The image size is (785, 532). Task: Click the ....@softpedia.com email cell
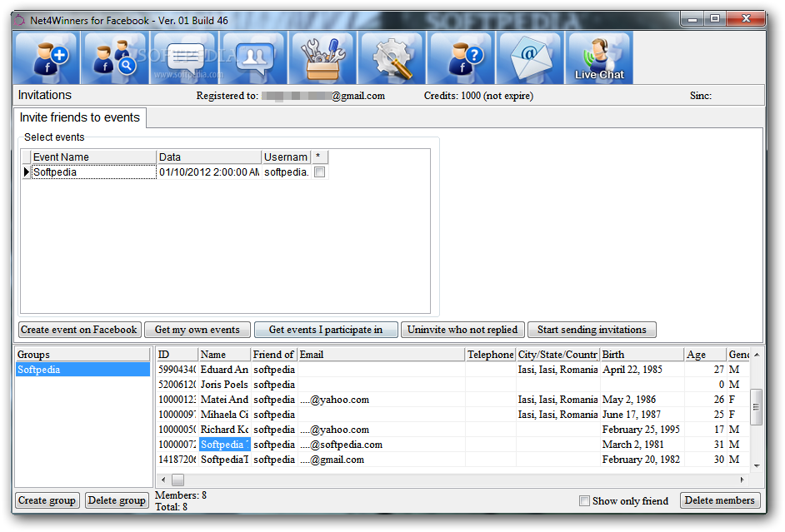(x=382, y=445)
